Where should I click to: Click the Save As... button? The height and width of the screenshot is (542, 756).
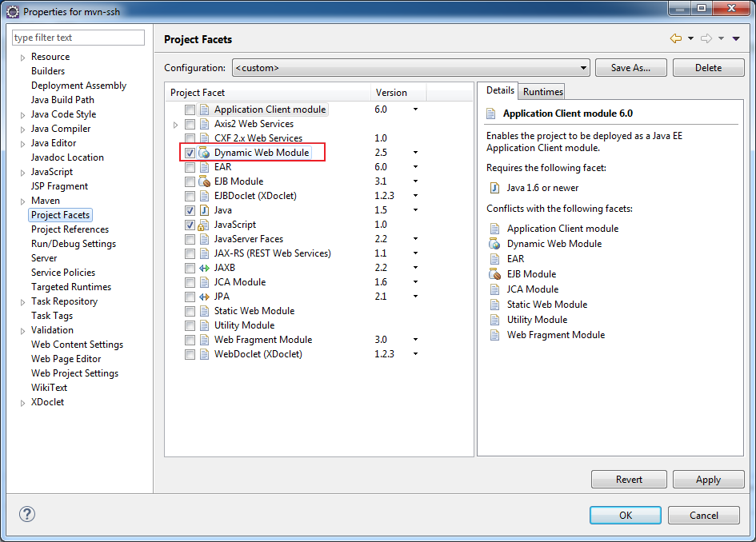click(x=630, y=68)
